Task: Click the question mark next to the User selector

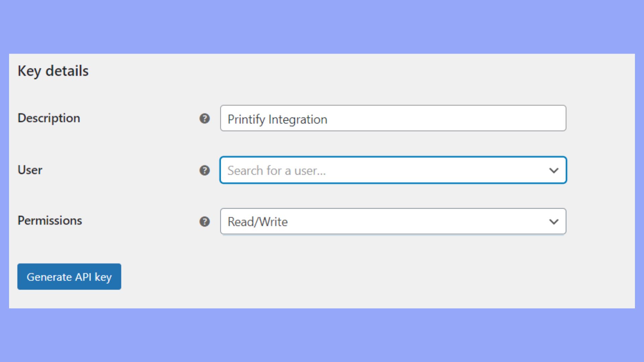Action: tap(204, 170)
